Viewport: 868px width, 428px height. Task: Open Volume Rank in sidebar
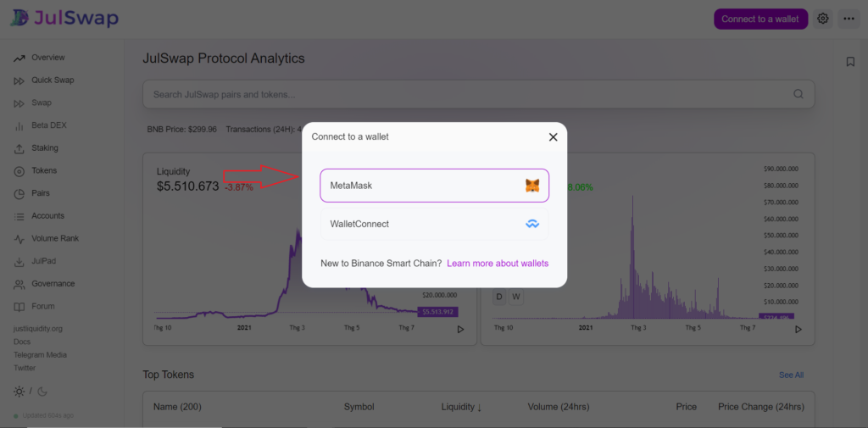click(55, 239)
